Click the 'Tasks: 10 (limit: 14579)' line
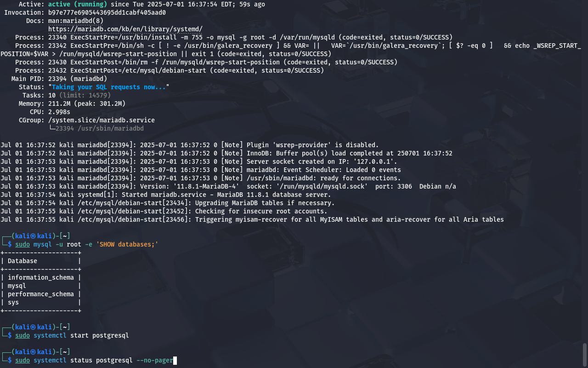588x368 pixels. [67, 95]
